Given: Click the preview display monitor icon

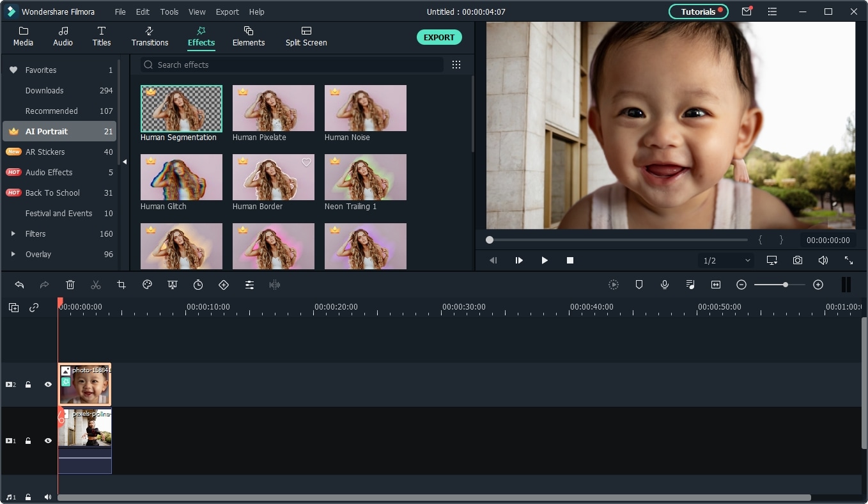Looking at the screenshot, I should tap(772, 260).
